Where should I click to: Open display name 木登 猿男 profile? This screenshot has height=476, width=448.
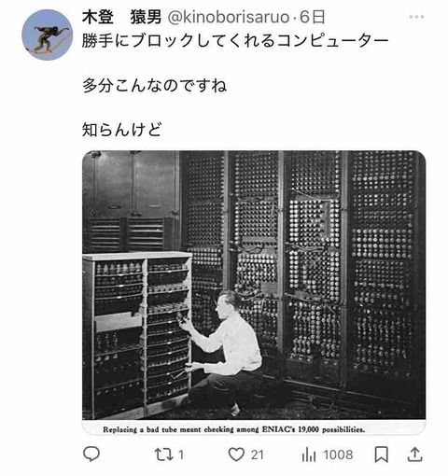point(121,17)
